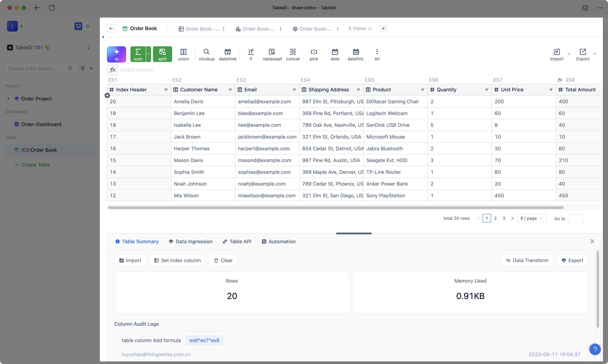Open the TableDI 101 workspace switcher
This screenshot has width=608, height=364.
[x=89, y=48]
